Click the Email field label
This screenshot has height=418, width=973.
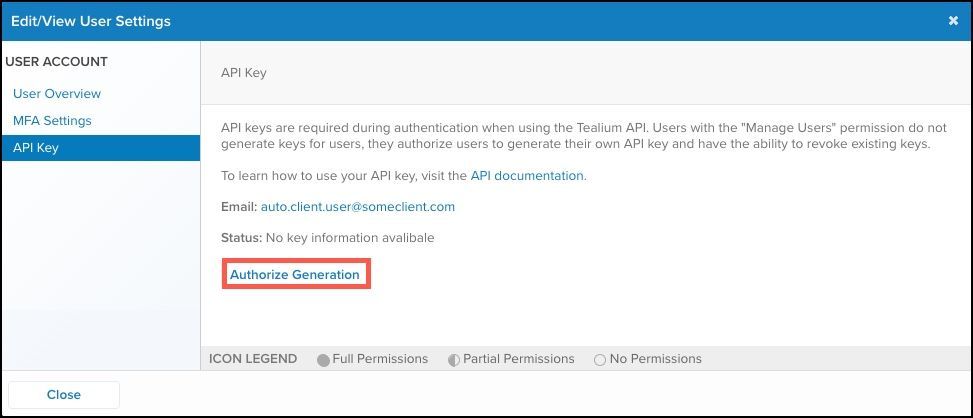[238, 207]
